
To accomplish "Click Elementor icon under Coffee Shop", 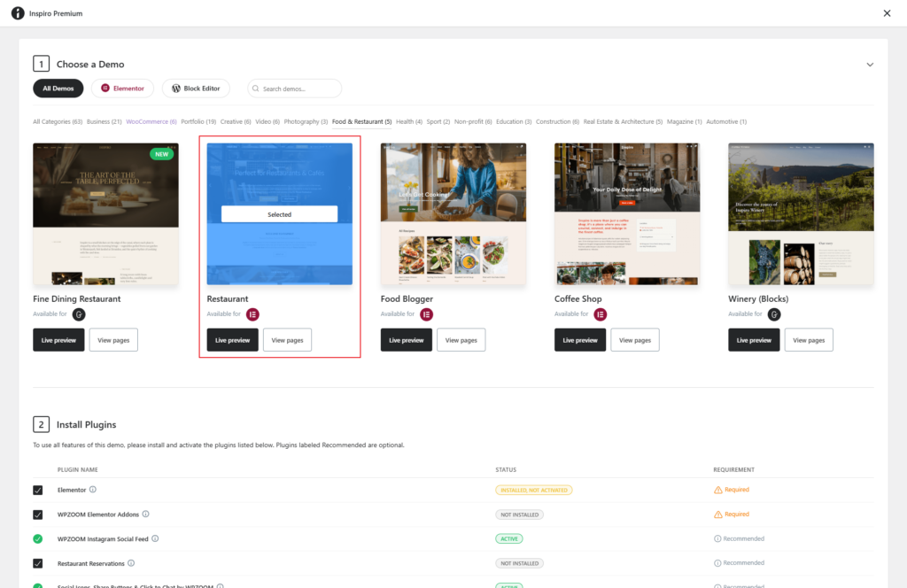I will coord(601,314).
